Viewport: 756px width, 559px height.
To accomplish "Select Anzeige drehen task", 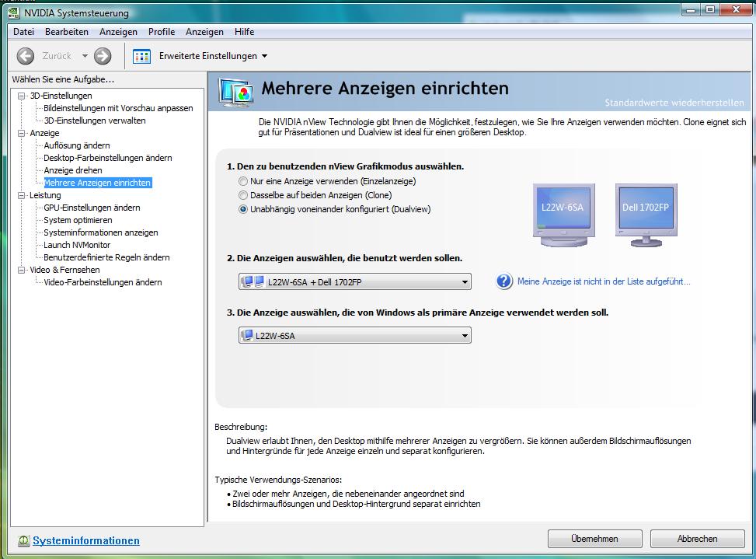I will [73, 170].
